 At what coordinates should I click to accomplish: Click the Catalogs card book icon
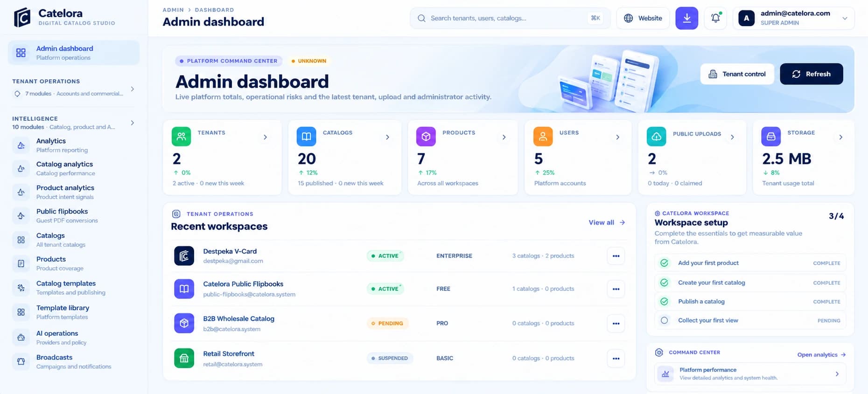pos(306,137)
